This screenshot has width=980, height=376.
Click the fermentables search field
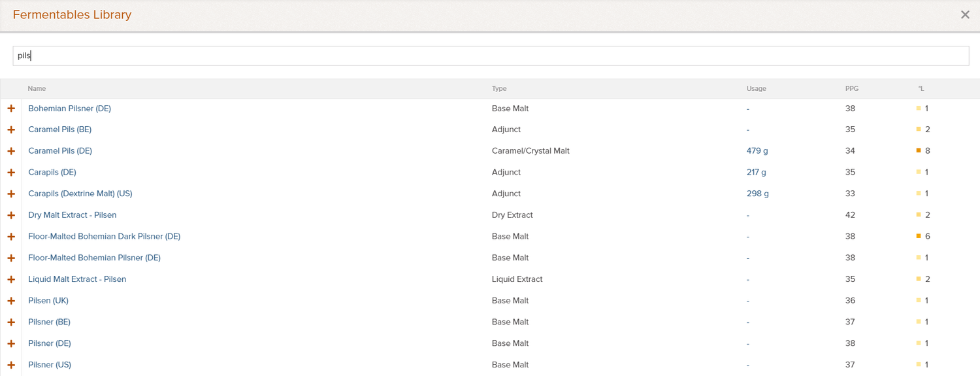(x=491, y=56)
